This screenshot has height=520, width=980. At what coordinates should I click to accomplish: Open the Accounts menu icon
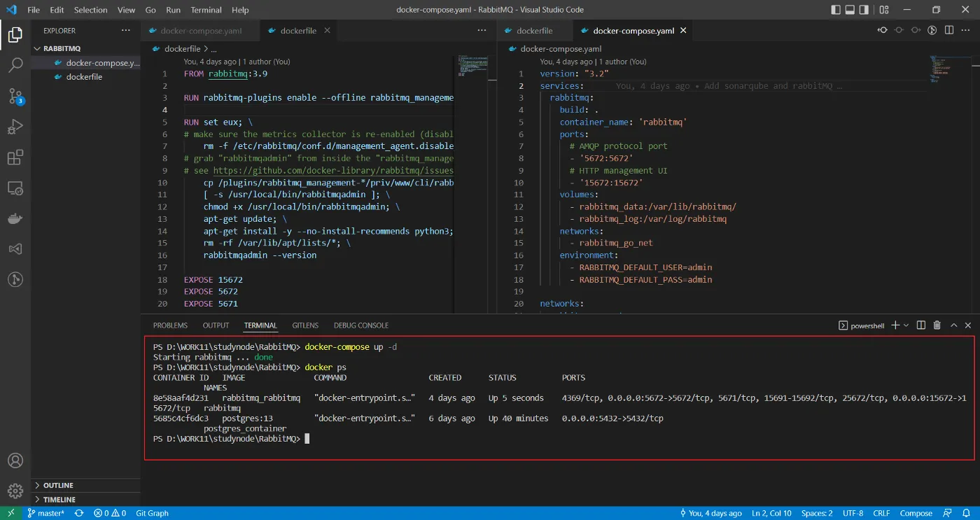[x=15, y=461]
